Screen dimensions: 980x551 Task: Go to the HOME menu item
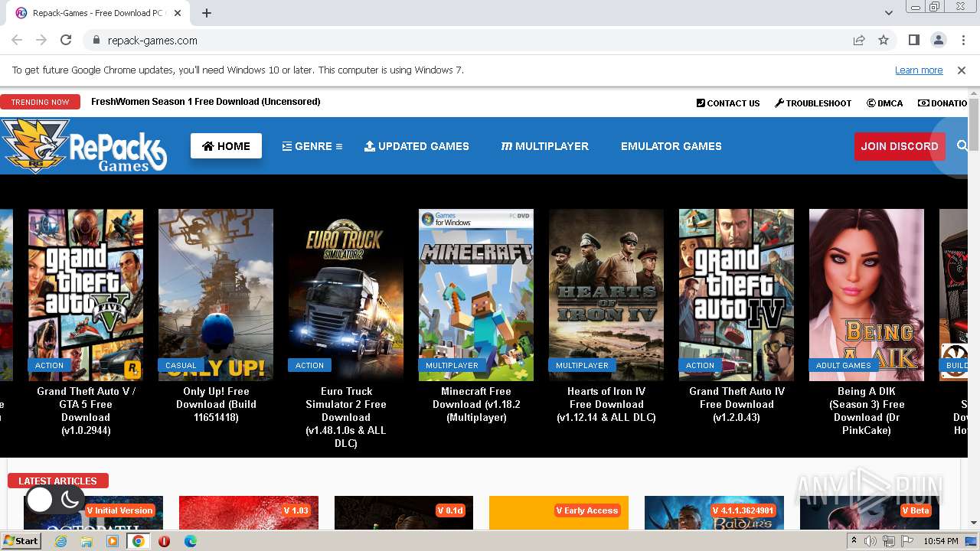[x=226, y=146]
